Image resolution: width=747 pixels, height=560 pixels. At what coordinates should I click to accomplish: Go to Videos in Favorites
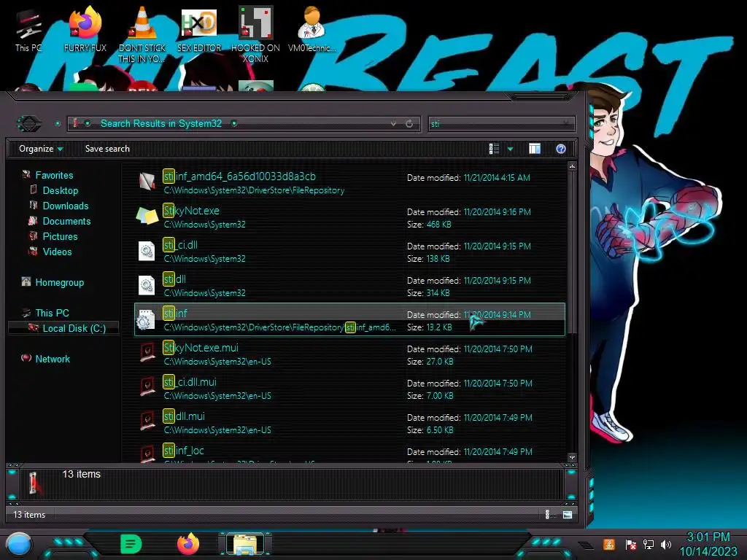[57, 252]
